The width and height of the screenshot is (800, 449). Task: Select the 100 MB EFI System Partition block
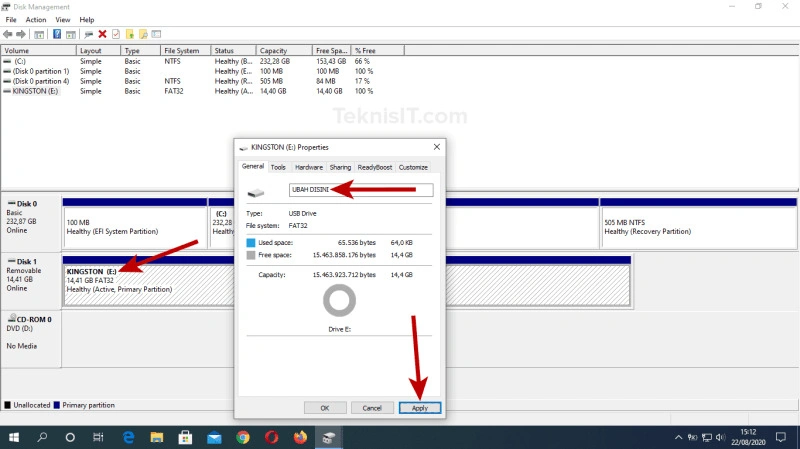click(x=135, y=223)
